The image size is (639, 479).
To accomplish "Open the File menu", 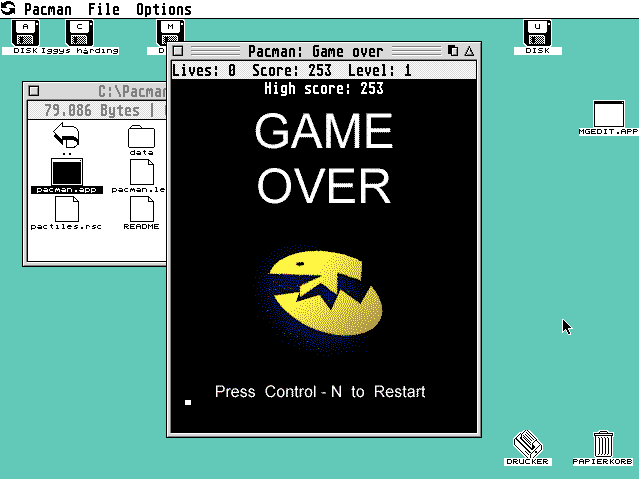I will click(103, 9).
